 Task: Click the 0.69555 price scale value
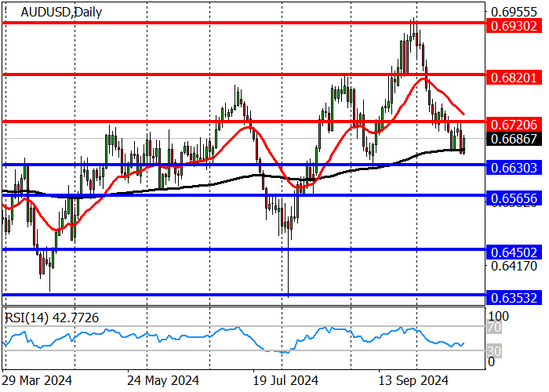514,12
